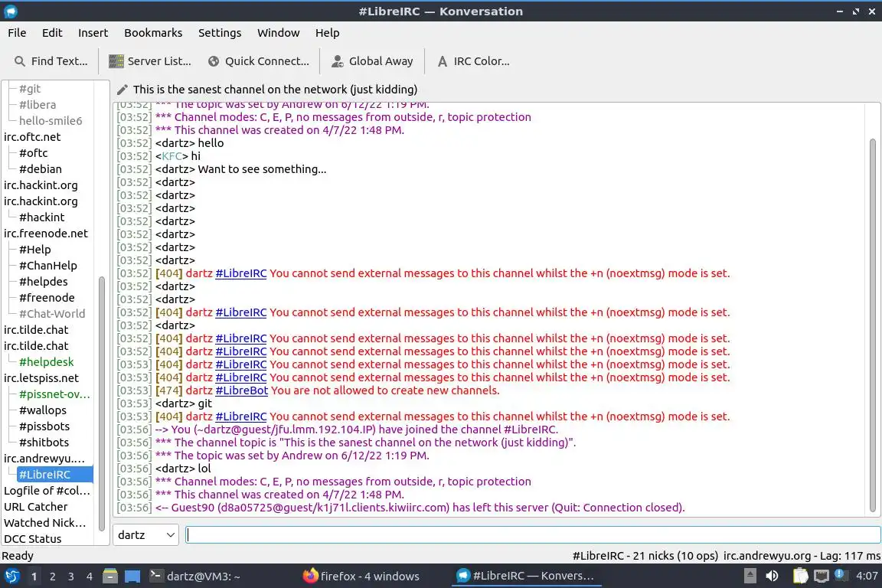Screen dimensions: 882x588
Task: Open the Bookmarks menu
Action: [x=153, y=33]
